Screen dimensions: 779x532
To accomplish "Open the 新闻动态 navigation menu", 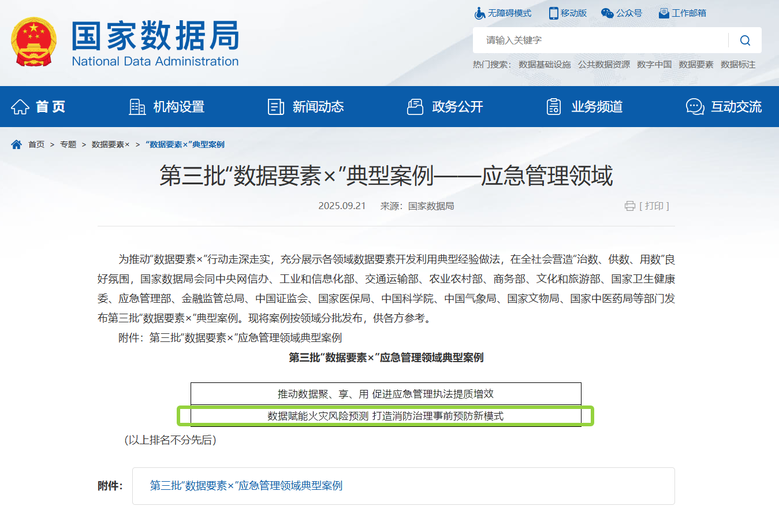I will click(306, 107).
